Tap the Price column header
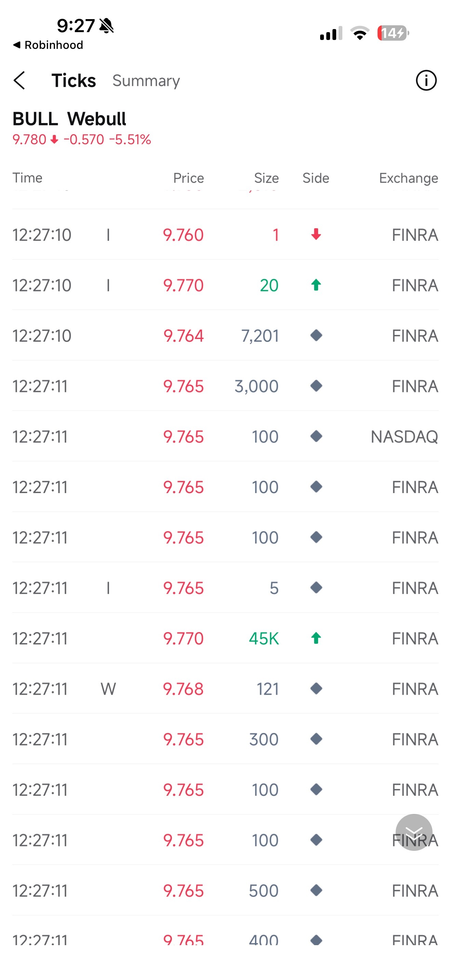This screenshot has height=980, width=451. (x=189, y=178)
